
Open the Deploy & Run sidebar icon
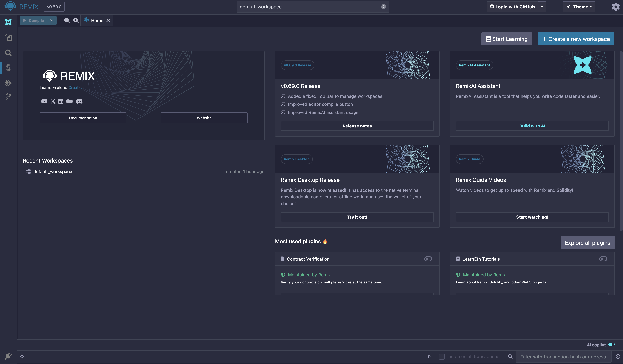[x=8, y=83]
